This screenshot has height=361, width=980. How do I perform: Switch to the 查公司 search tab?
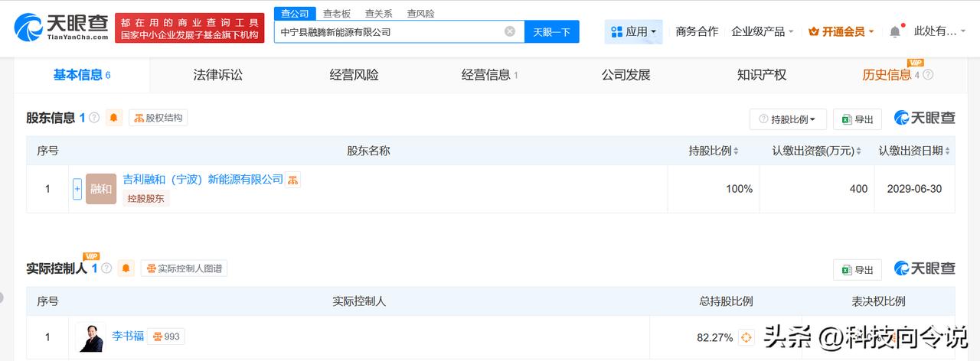pyautogui.click(x=295, y=14)
